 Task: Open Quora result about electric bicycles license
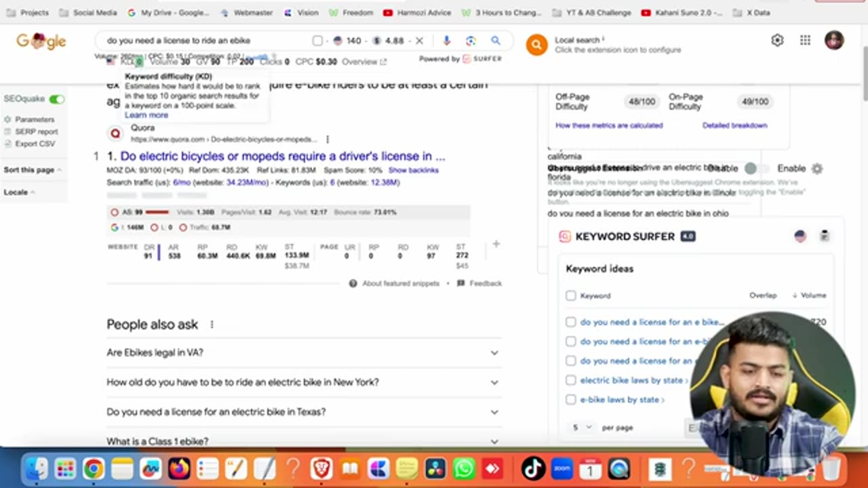pos(283,156)
